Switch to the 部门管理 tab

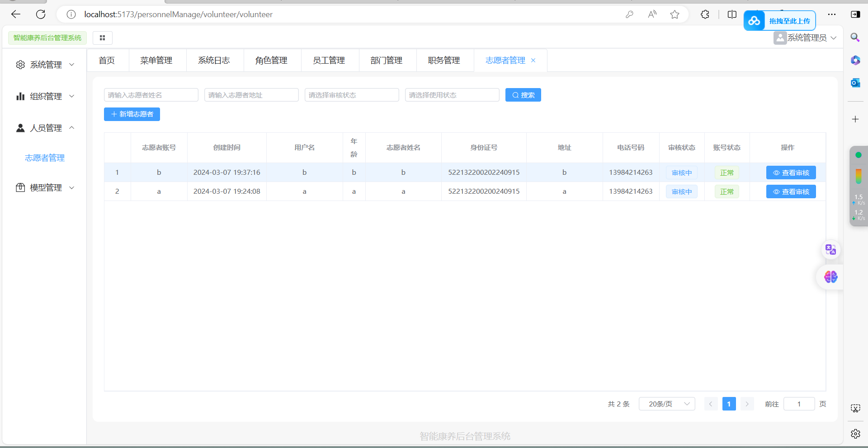[x=387, y=60]
